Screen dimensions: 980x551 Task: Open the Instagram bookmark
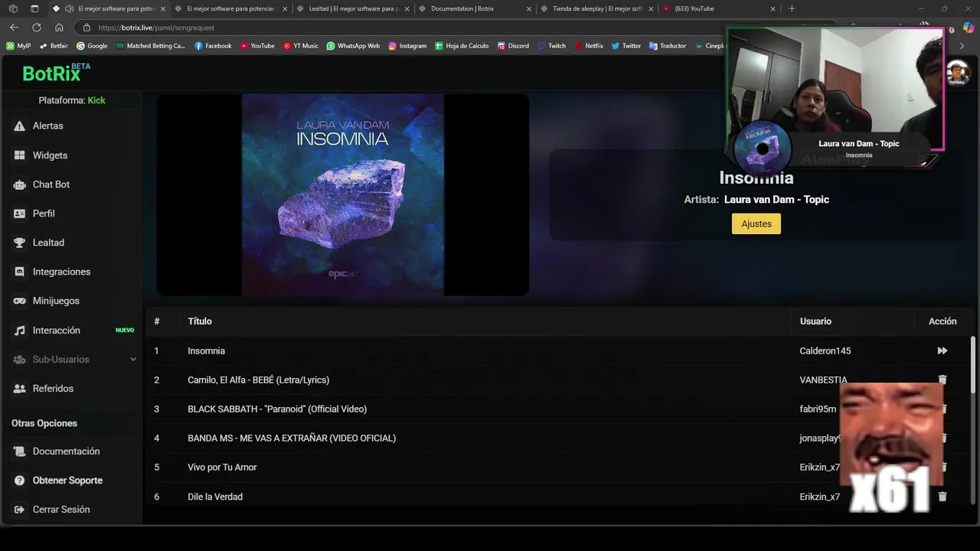pyautogui.click(x=407, y=46)
